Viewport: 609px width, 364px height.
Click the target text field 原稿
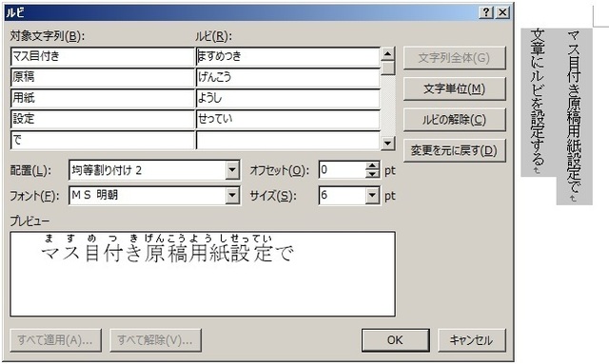(102, 78)
